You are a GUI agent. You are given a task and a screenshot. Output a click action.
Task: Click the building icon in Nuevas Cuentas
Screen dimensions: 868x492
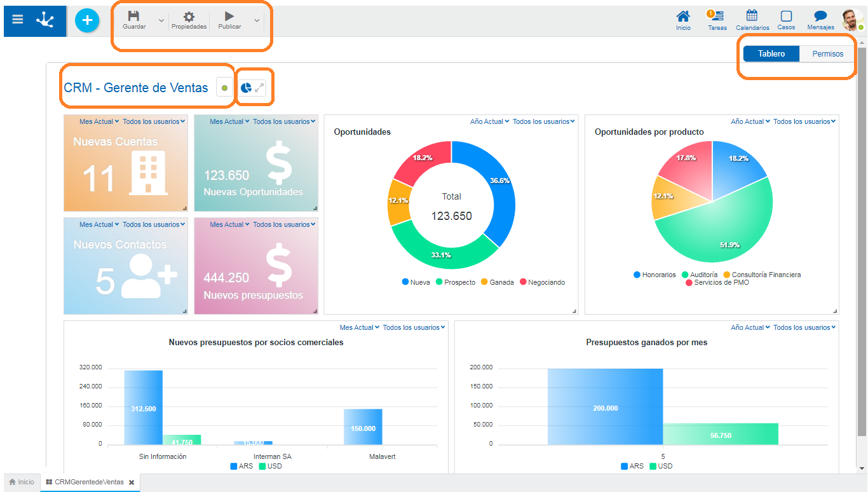148,172
